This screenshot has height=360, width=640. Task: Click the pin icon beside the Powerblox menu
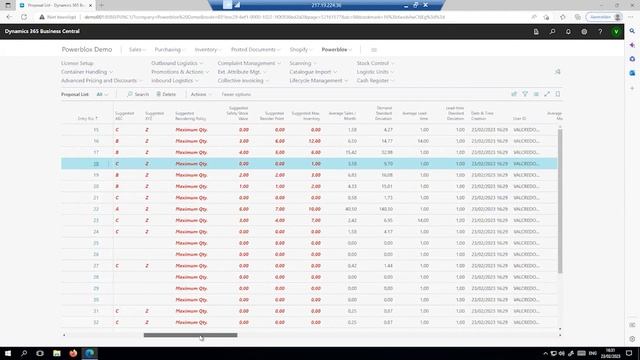click(x=558, y=72)
